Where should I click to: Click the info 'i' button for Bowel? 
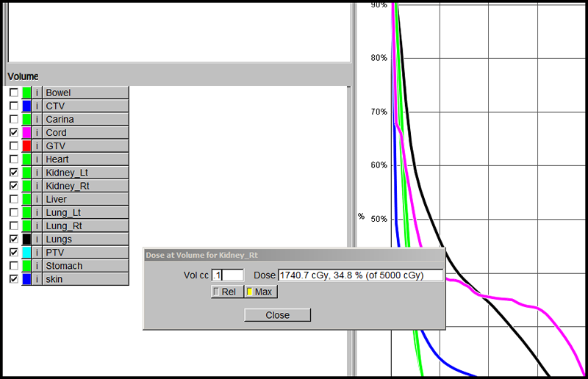pos(37,93)
